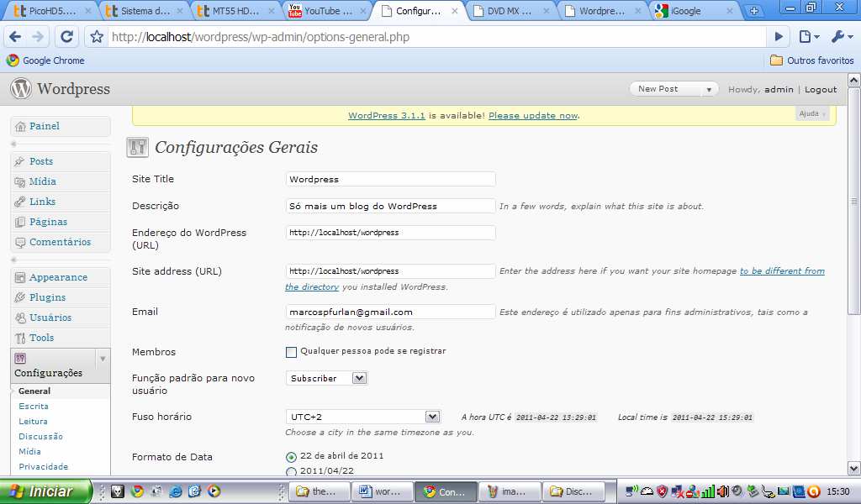Open the Discussão settings submenu

(40, 437)
